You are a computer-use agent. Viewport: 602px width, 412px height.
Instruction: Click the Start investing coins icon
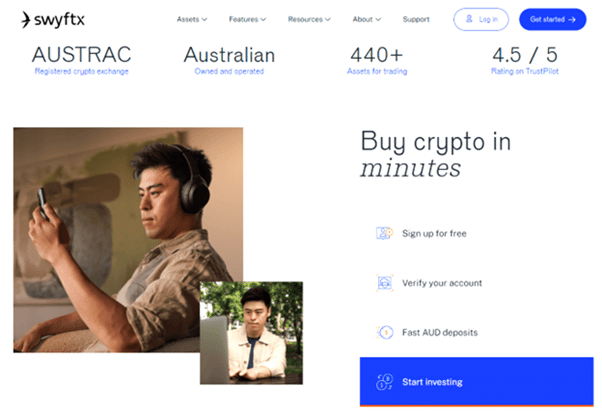click(384, 382)
